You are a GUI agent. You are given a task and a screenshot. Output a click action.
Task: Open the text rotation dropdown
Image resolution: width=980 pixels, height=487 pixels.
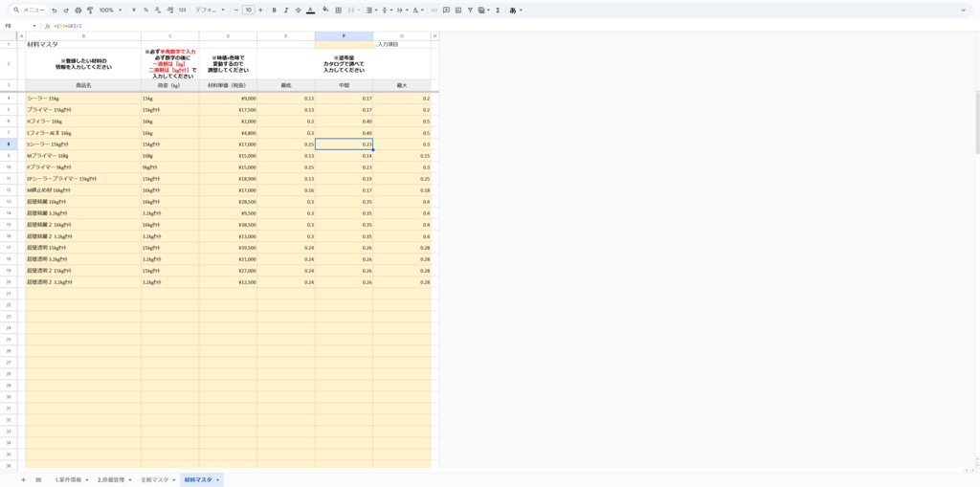[x=418, y=10]
